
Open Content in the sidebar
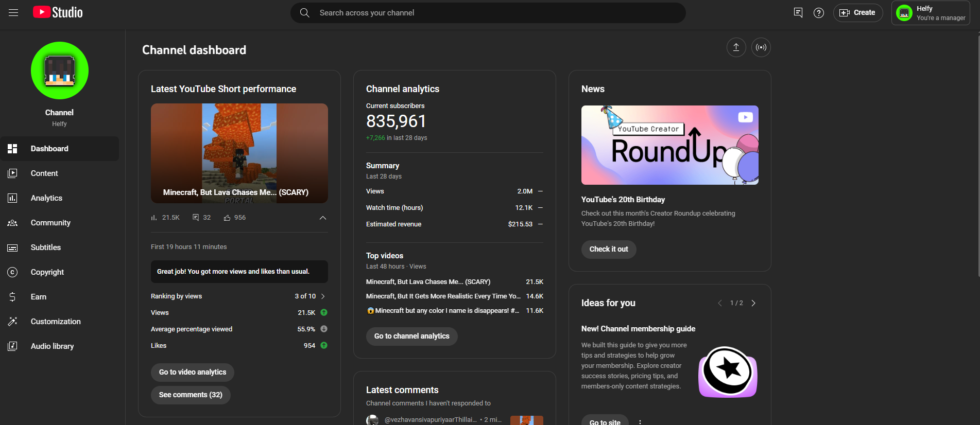click(x=60, y=173)
